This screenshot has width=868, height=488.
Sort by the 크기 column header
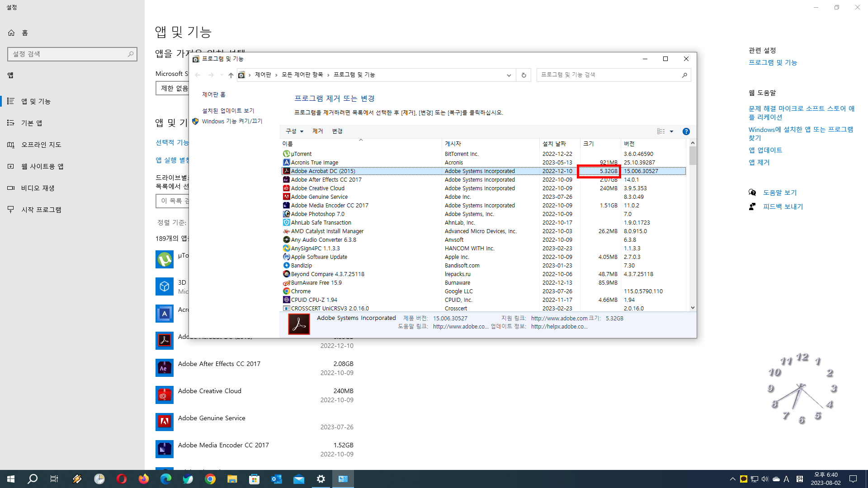click(600, 144)
